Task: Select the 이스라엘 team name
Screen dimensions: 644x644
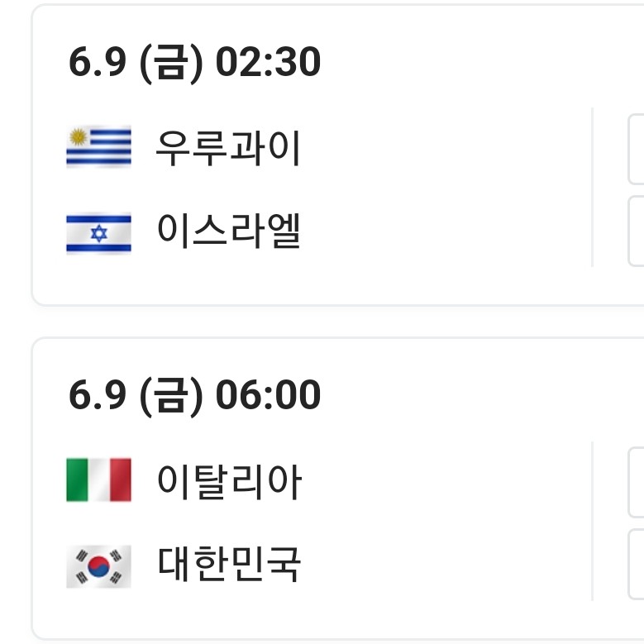Action: pos(228,232)
